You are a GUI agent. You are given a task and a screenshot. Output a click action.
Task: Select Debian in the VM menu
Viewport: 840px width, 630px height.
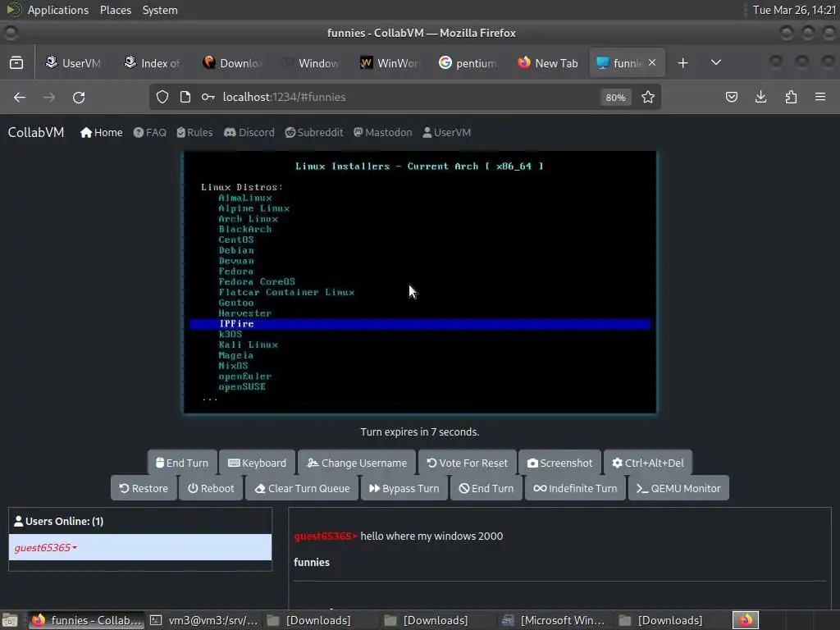coord(236,250)
